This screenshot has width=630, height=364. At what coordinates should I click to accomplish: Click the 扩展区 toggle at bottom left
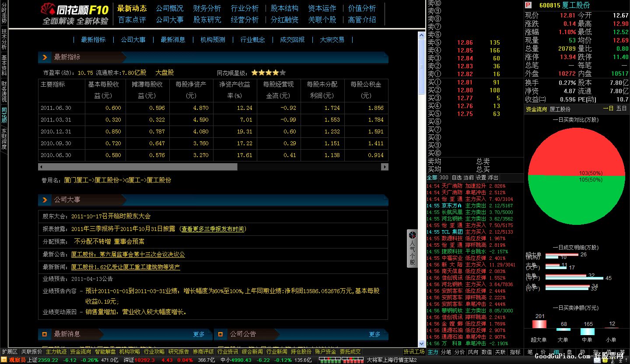[10, 352]
